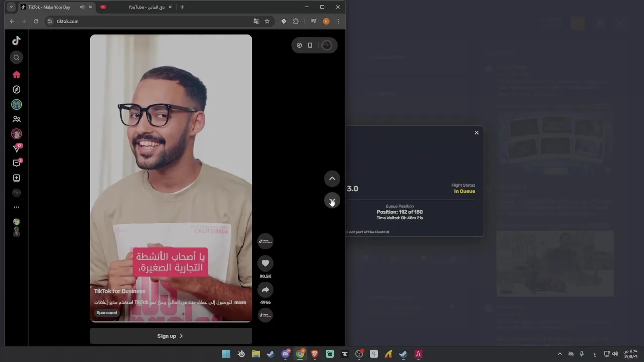Go back in browser history
This screenshot has height=362, width=644.
12,21
